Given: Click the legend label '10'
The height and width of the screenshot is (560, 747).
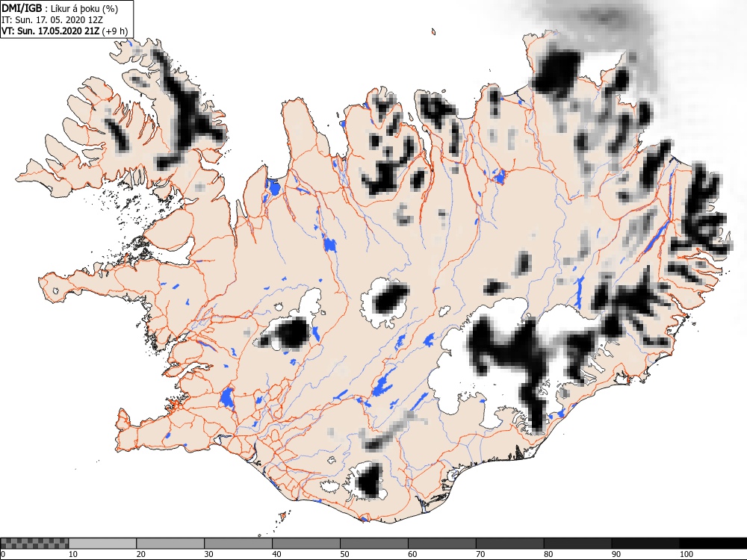Looking at the screenshot, I should [73, 554].
